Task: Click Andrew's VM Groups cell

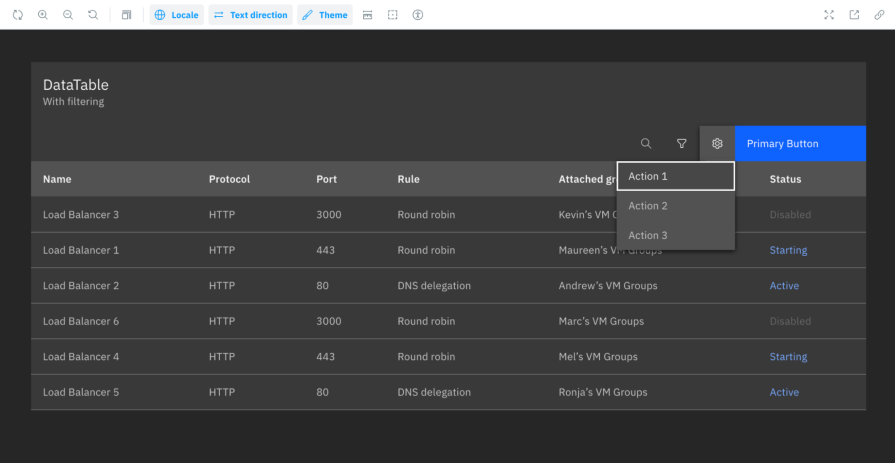Action: click(608, 285)
